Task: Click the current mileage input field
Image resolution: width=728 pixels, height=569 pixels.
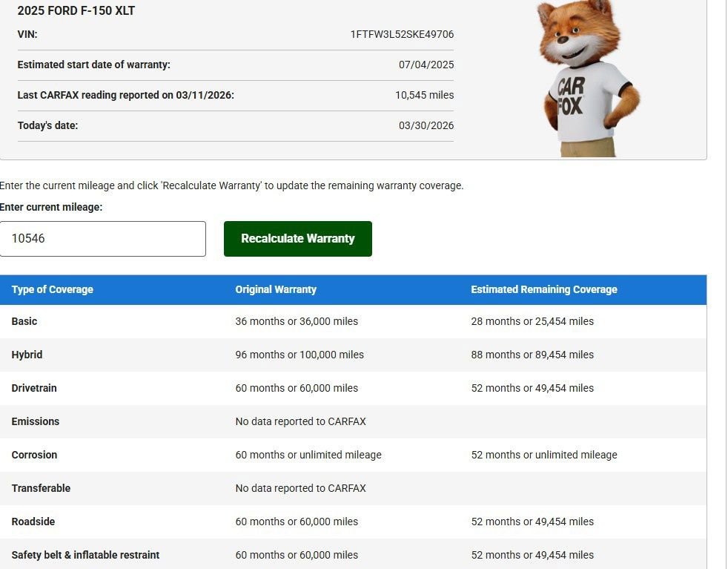Action: click(x=103, y=239)
